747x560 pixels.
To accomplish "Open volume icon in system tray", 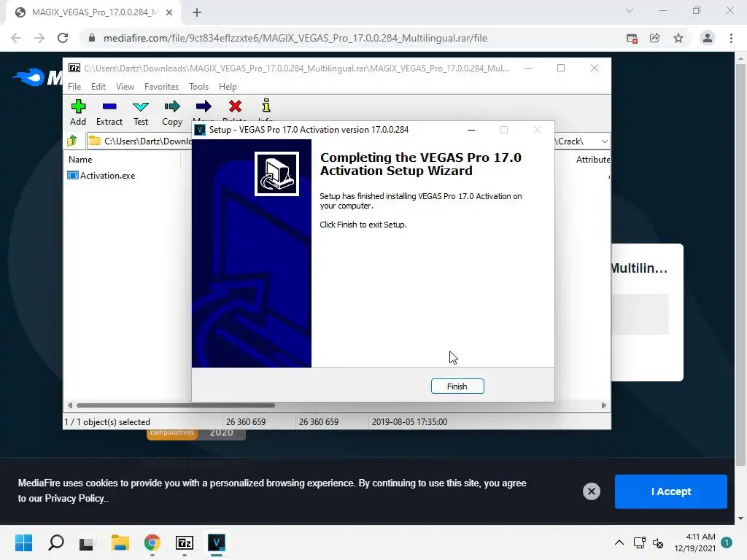I will tap(658, 542).
